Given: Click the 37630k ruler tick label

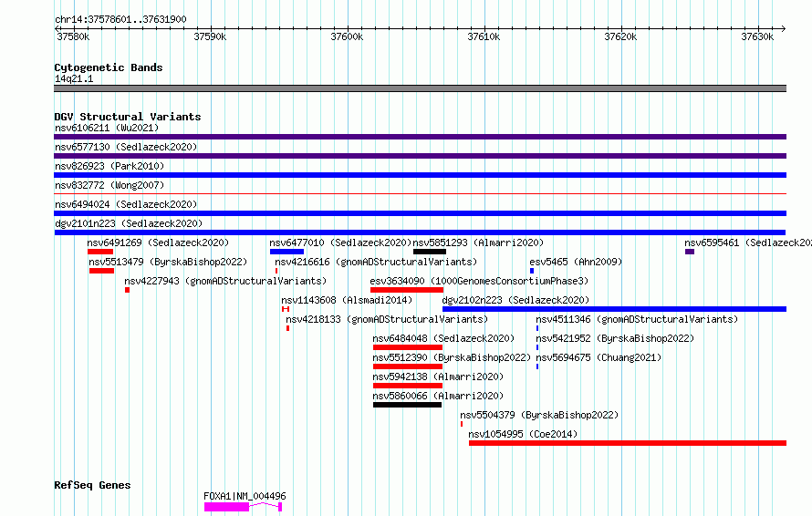Looking at the screenshot, I should 757,36.
